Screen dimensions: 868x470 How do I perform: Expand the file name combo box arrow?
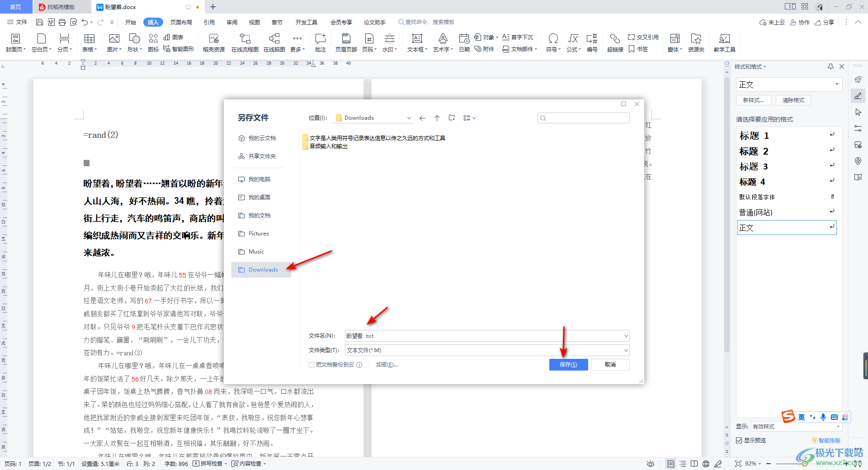626,336
